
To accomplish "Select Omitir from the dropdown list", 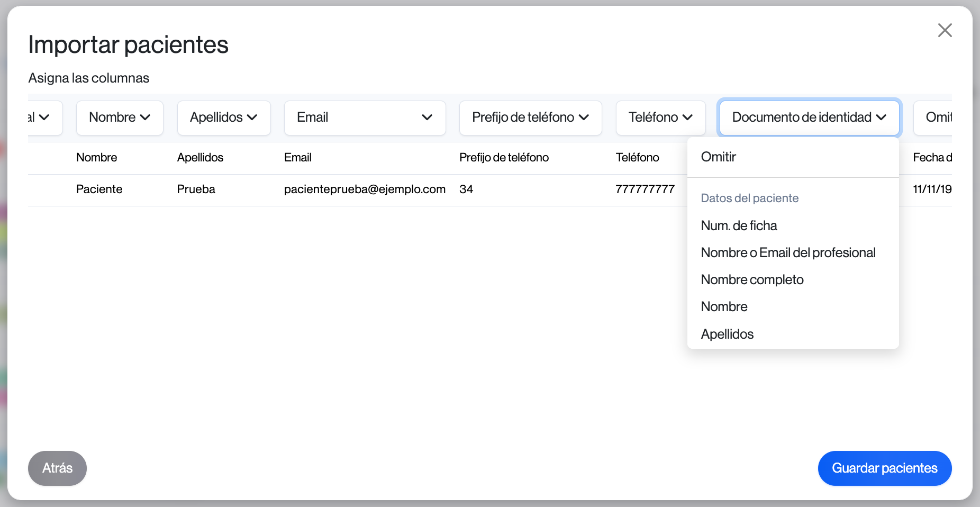I will pos(718,157).
